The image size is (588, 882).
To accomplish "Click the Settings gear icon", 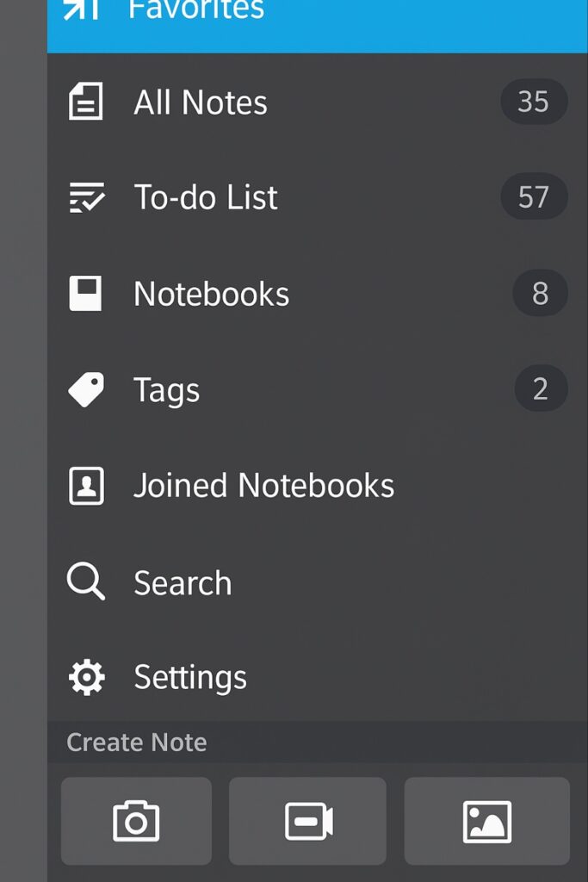I will coord(86,678).
